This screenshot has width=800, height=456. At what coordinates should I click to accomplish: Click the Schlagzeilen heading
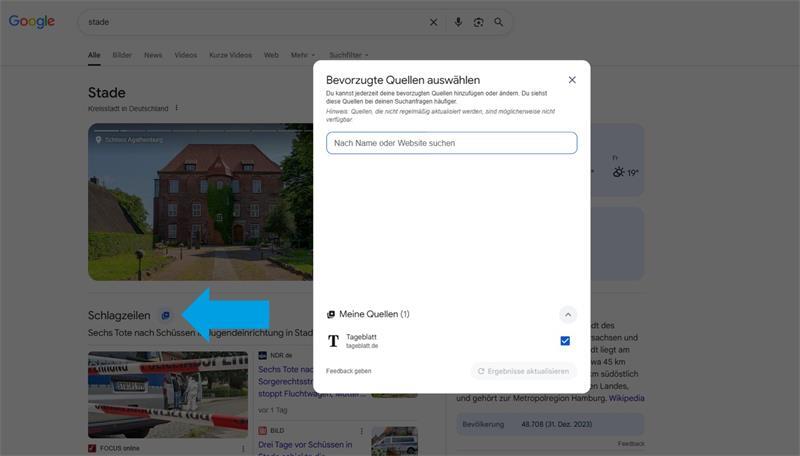(x=119, y=316)
